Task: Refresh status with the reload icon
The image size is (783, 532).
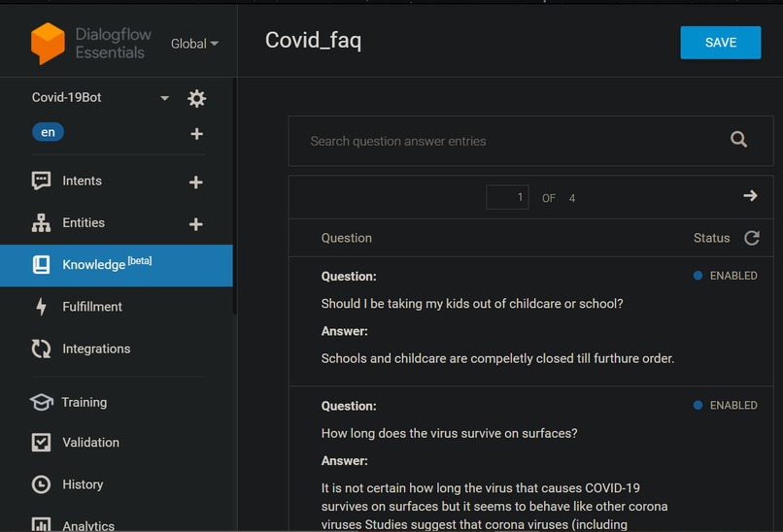Action: (x=752, y=238)
